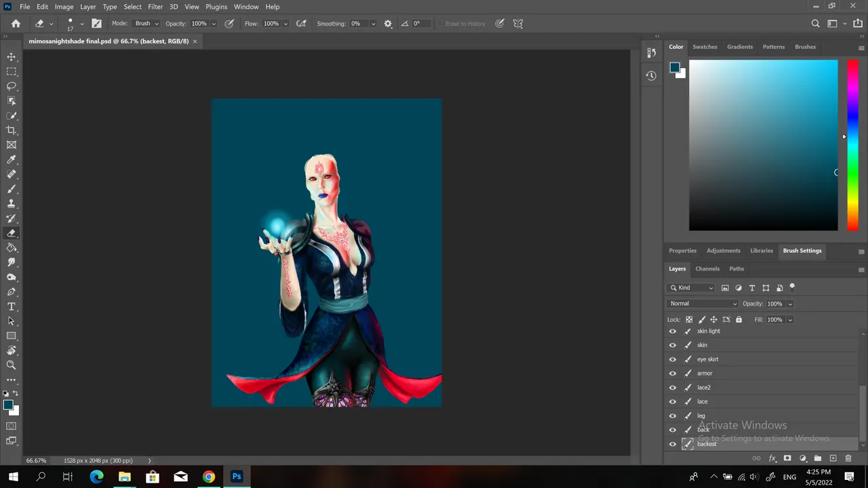This screenshot has height=488, width=868.
Task: Open the eraser Mode dropdown
Action: [x=146, y=23]
